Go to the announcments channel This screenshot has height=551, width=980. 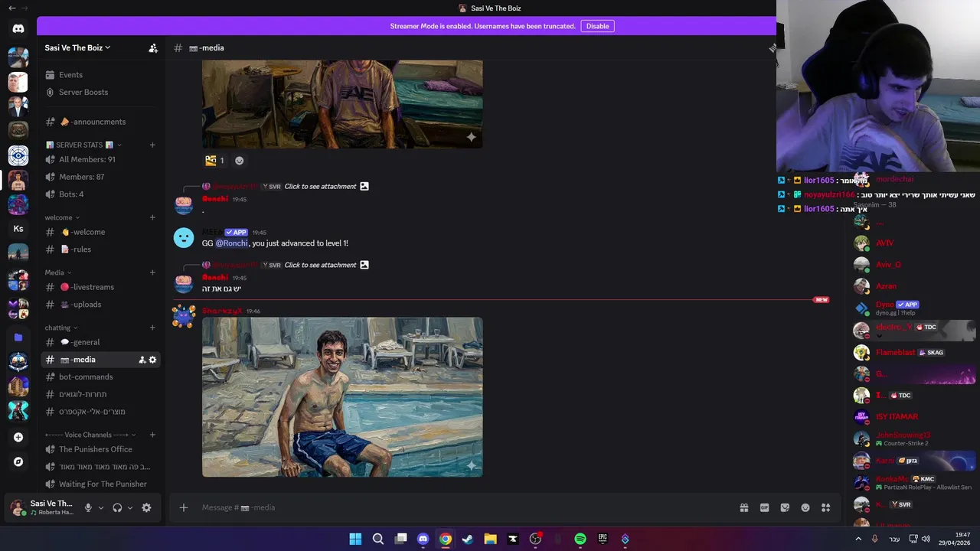pos(100,122)
